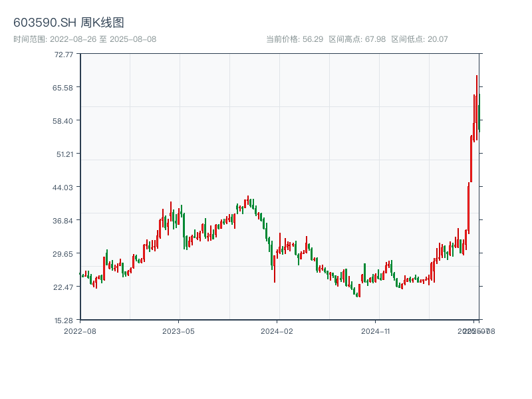This screenshot has width=532, height=399.
Task: Click the x-axis label 2024-02
Action: click(277, 331)
